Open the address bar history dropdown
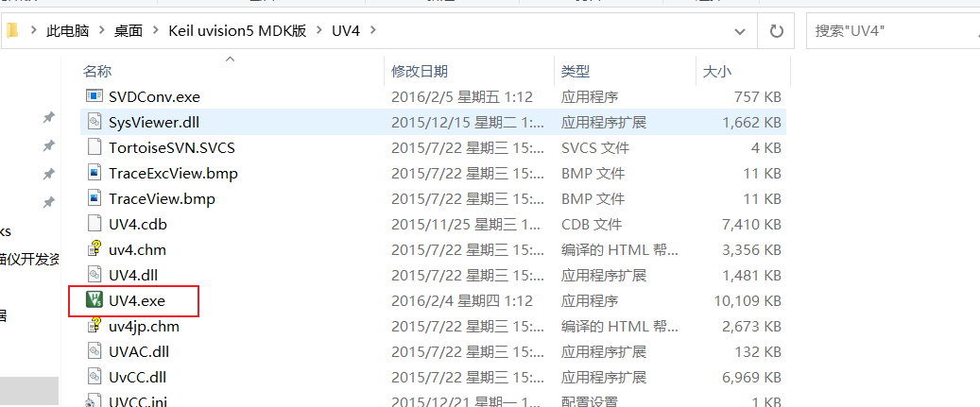980x407 pixels. coord(739,30)
